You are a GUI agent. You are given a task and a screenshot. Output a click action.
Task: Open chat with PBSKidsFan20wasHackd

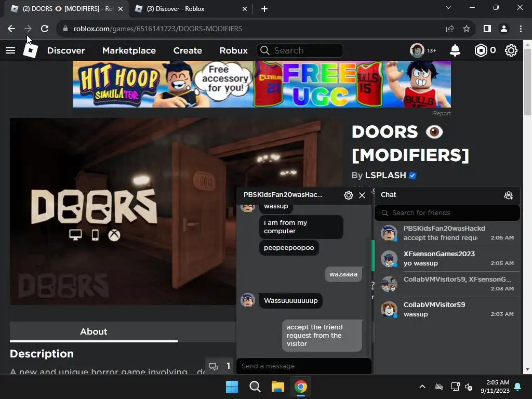[x=447, y=233]
